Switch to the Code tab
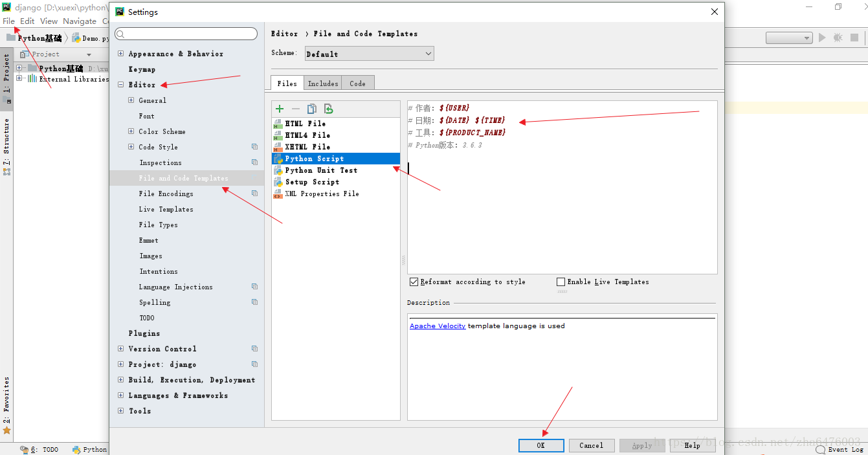The height and width of the screenshot is (455, 868). click(358, 83)
